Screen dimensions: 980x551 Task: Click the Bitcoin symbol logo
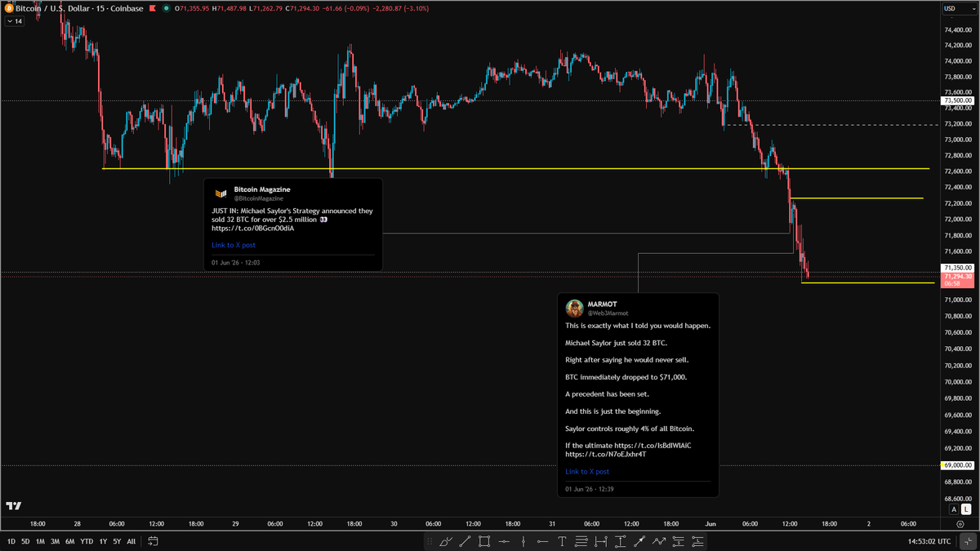(8, 8)
